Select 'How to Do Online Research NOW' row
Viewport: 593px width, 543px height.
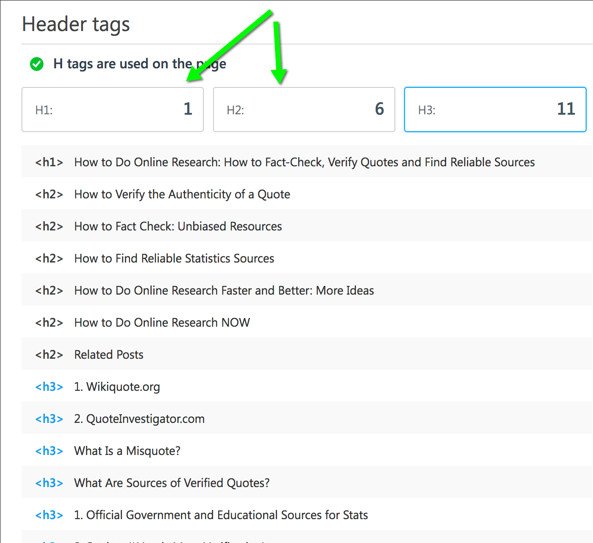[x=307, y=323]
